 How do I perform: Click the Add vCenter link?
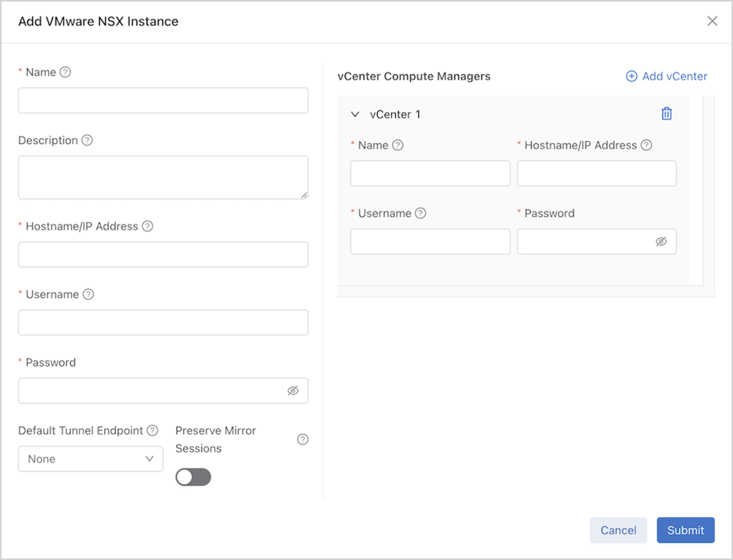[667, 76]
